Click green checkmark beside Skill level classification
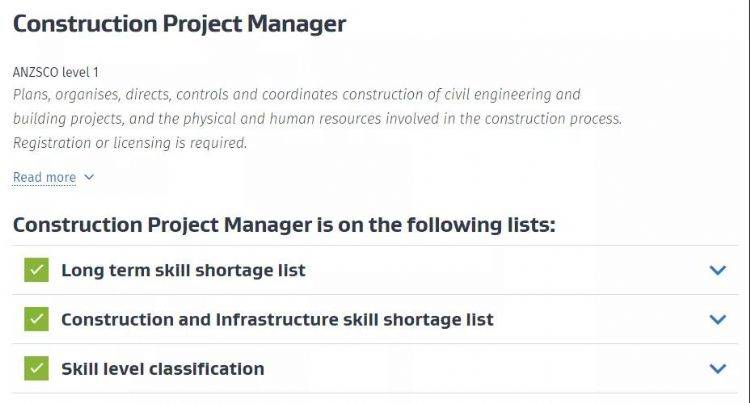The width and height of the screenshot is (750, 403). point(36,369)
